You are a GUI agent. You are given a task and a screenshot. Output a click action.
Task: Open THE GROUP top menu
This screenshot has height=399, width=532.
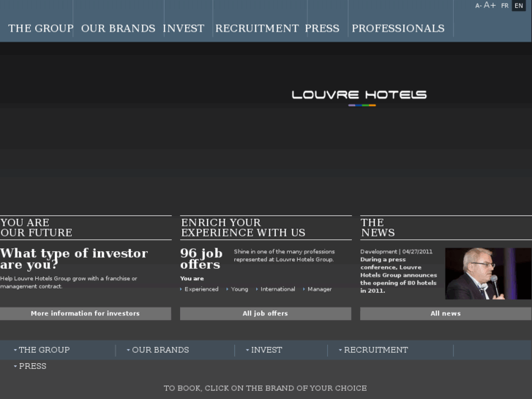click(x=41, y=28)
